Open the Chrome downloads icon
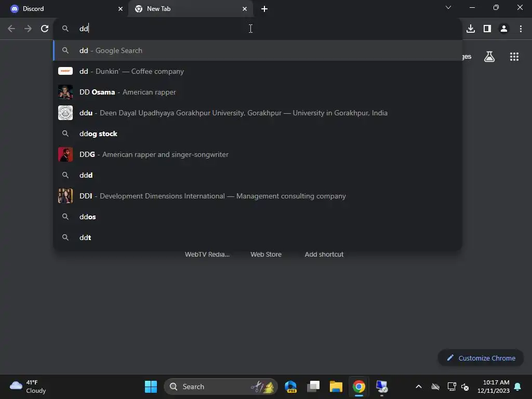Screen dimensions: 532x399 pos(471,29)
